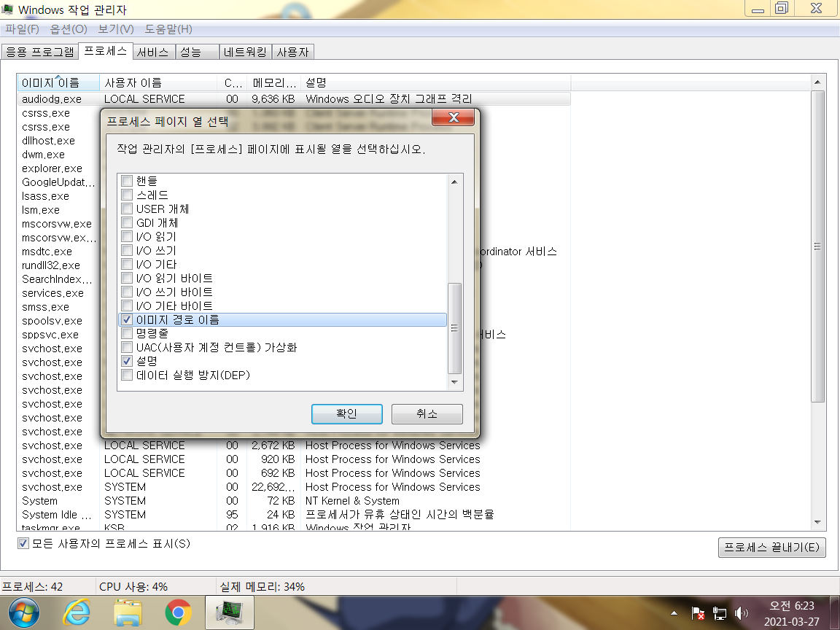Sort by 메모리 column header
This screenshot has width=840, height=630.
pos(273,82)
